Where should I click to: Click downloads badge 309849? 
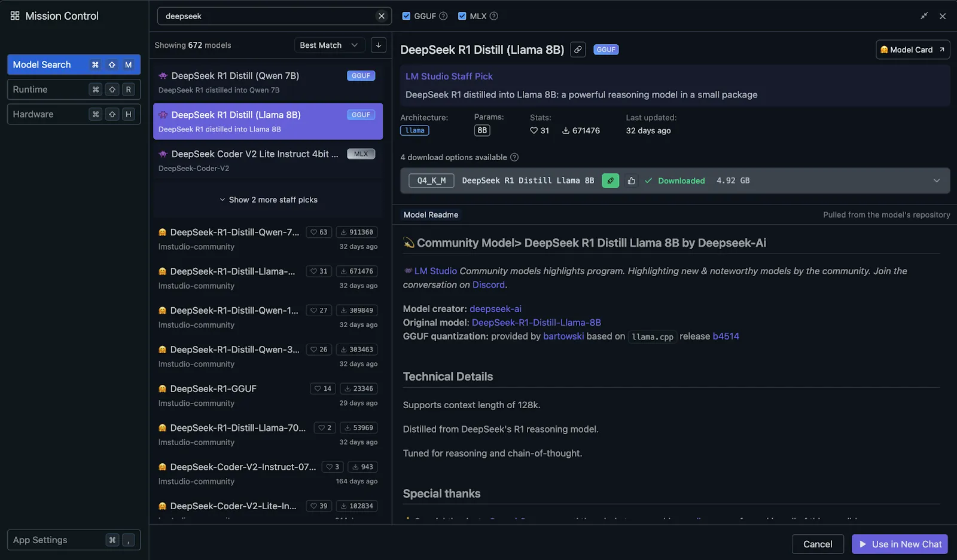356,310
